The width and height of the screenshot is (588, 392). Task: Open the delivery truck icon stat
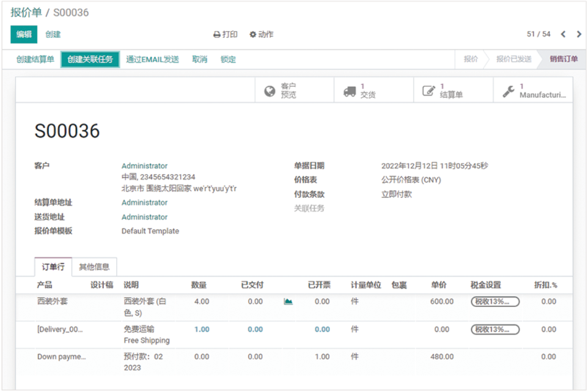(350, 91)
